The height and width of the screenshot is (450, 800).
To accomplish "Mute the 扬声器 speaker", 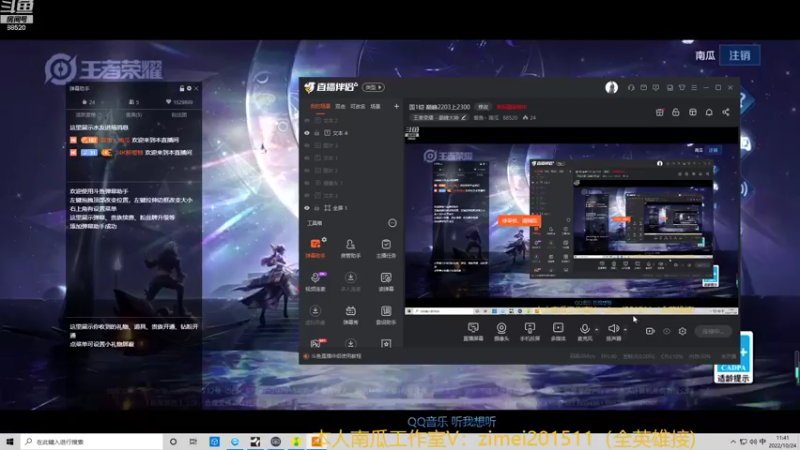I will tap(613, 332).
